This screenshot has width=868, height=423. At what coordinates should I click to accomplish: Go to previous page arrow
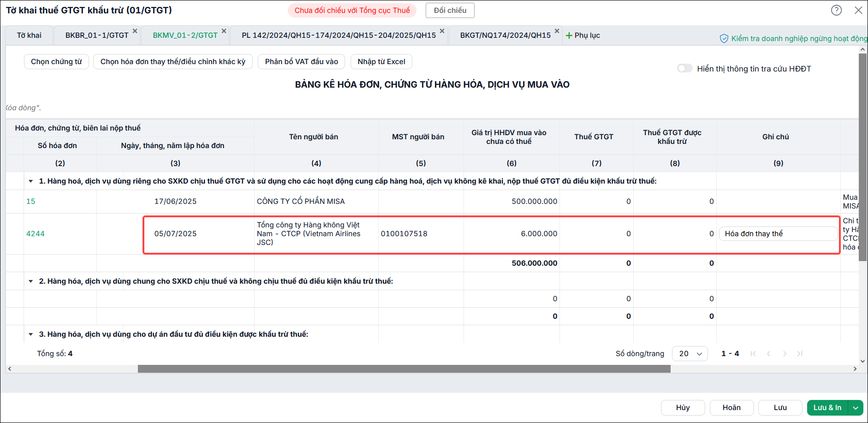pos(769,354)
